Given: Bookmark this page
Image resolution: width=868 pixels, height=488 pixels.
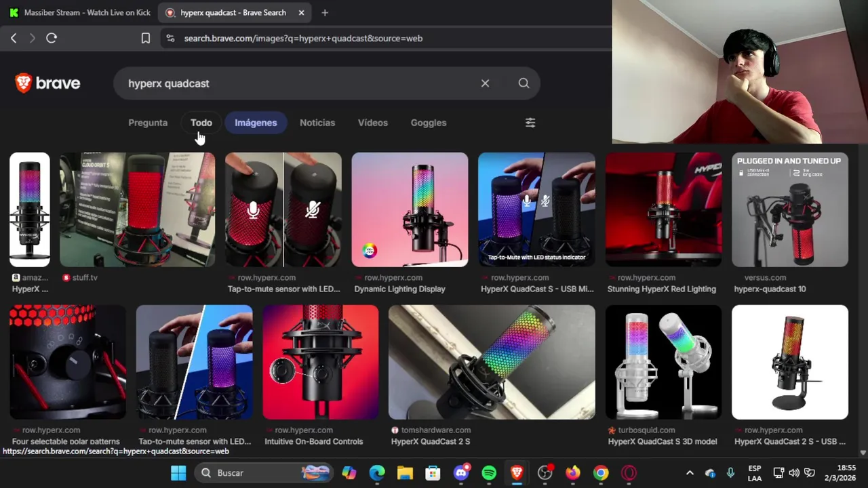Looking at the screenshot, I should pos(145,39).
